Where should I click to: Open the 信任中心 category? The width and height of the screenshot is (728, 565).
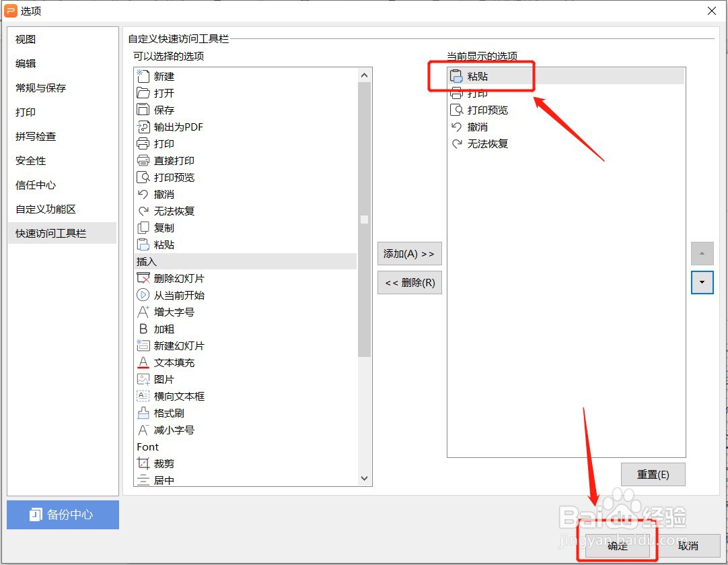tap(62, 185)
